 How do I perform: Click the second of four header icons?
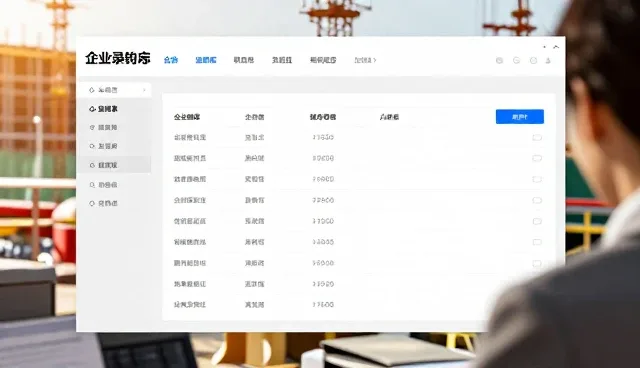tap(516, 60)
